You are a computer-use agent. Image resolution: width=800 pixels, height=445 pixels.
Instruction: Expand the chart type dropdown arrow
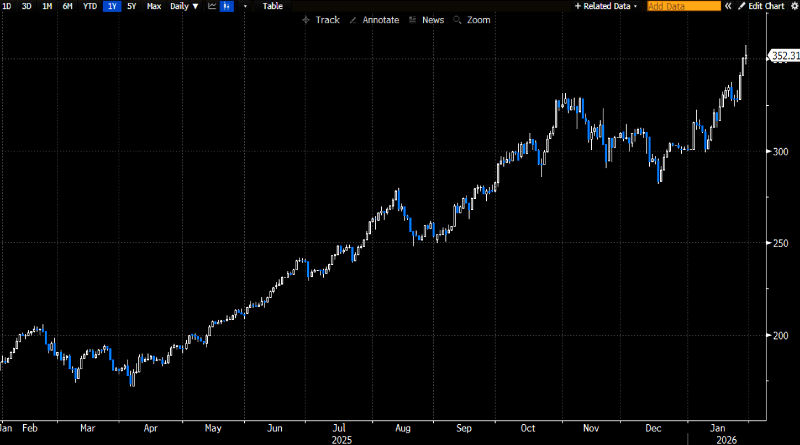coord(245,6)
